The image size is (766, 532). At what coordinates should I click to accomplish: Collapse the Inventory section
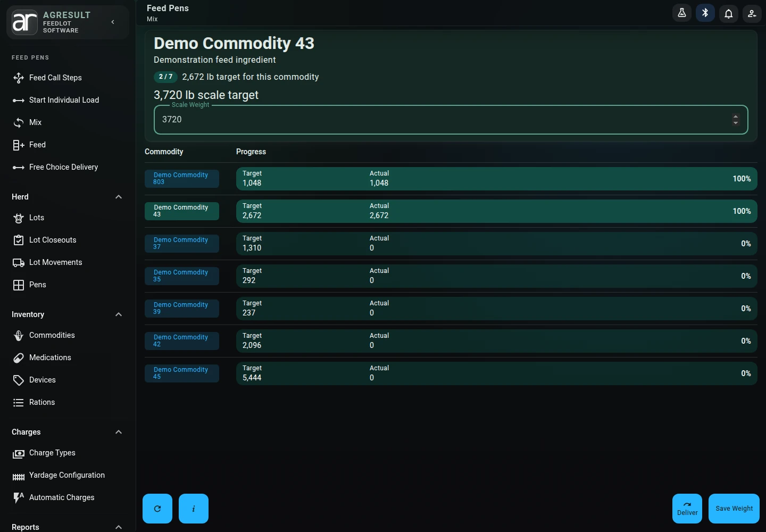[x=119, y=314]
